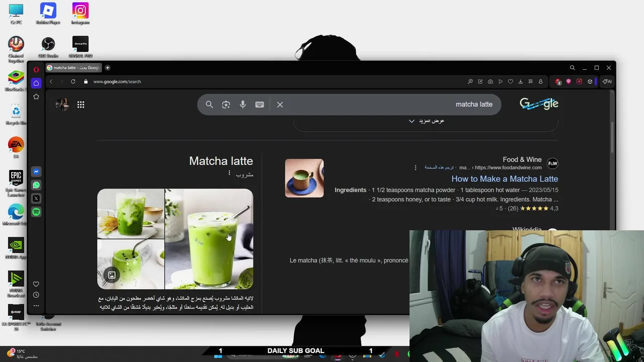Viewport: 644px width, 362px height.
Task: Select the matcha latte Google tab
Action: (74, 68)
